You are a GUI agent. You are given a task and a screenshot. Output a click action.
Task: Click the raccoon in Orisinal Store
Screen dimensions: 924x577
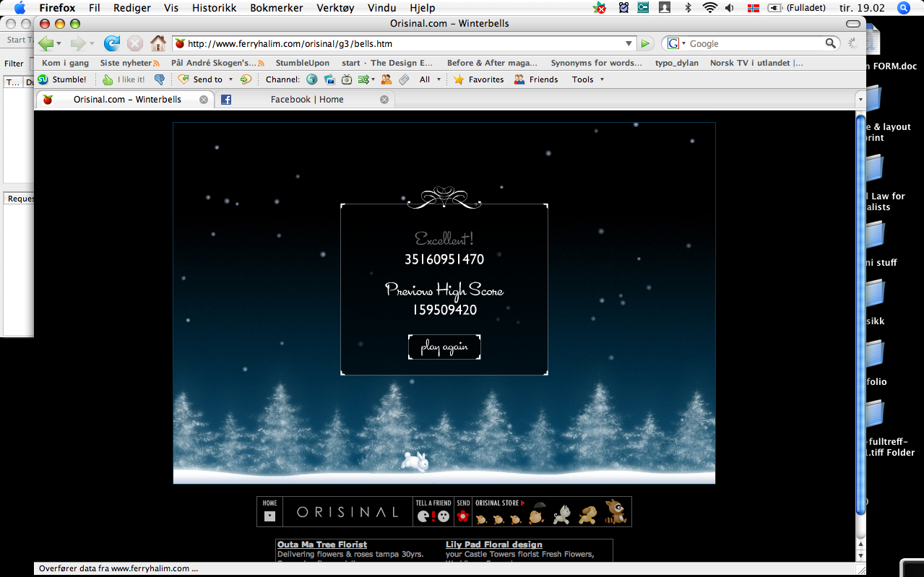coord(616,512)
